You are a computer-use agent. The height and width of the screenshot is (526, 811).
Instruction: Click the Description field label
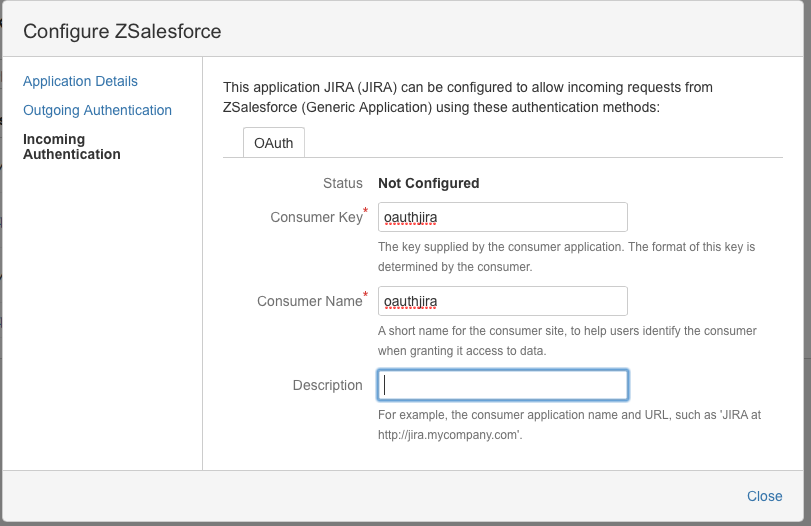point(327,385)
